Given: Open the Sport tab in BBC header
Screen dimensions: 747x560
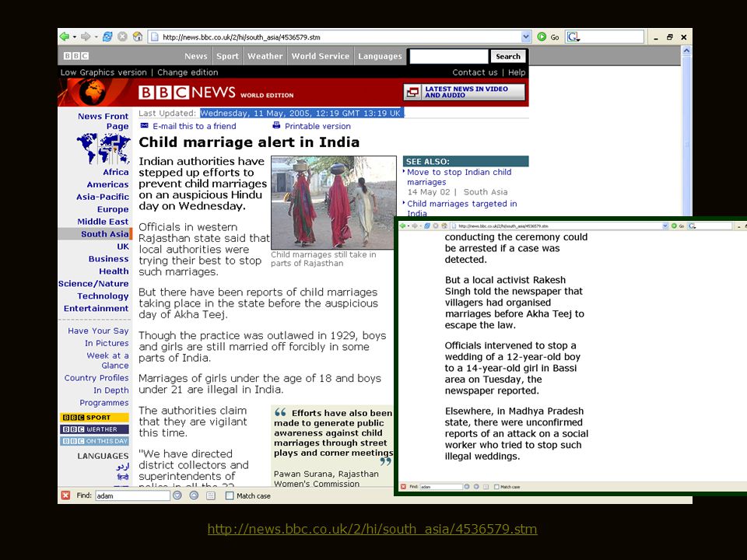Looking at the screenshot, I should [x=227, y=56].
